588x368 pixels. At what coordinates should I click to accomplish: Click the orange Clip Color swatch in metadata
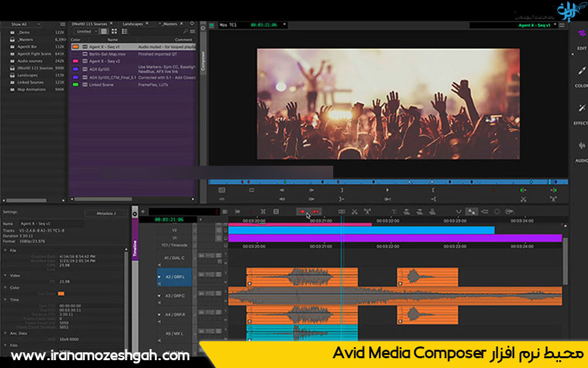coord(61,294)
